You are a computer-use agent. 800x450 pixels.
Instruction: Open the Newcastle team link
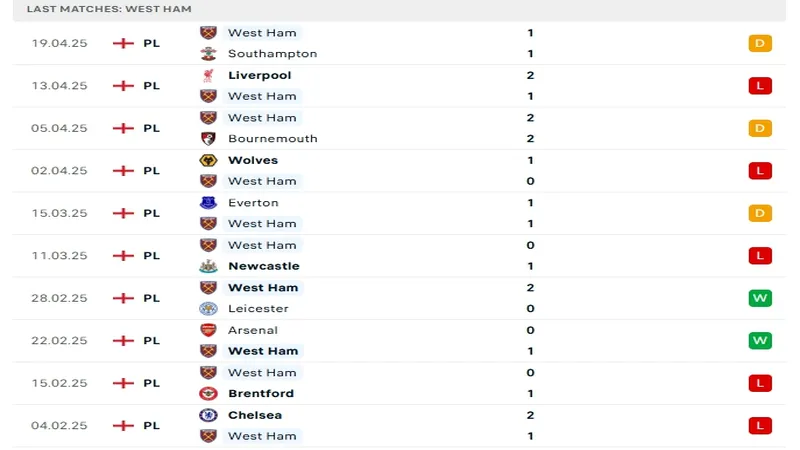263,266
